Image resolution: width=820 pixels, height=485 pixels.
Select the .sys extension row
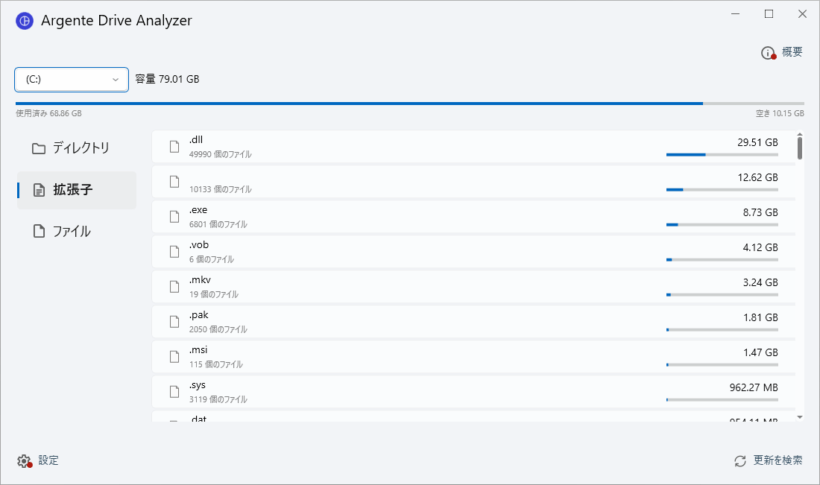click(x=474, y=392)
